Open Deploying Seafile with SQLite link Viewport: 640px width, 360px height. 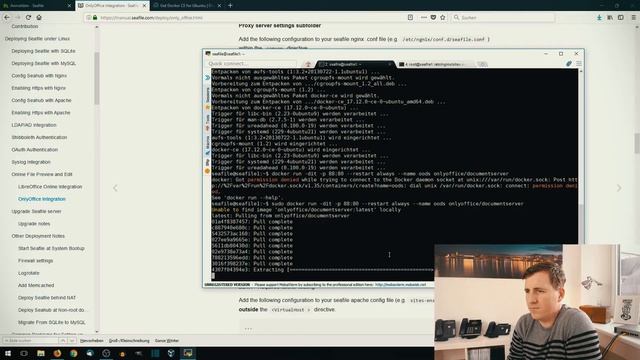(43, 51)
